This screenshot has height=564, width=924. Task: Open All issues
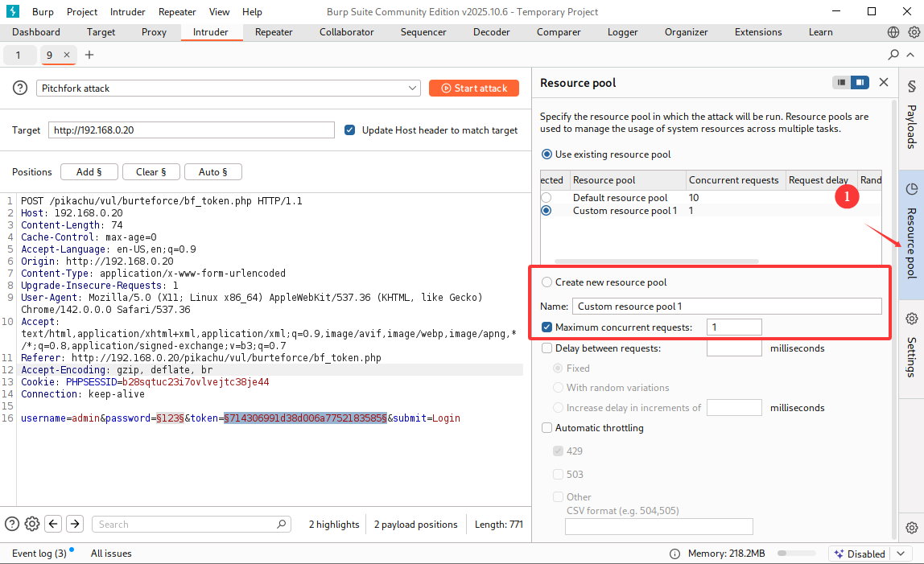click(111, 554)
